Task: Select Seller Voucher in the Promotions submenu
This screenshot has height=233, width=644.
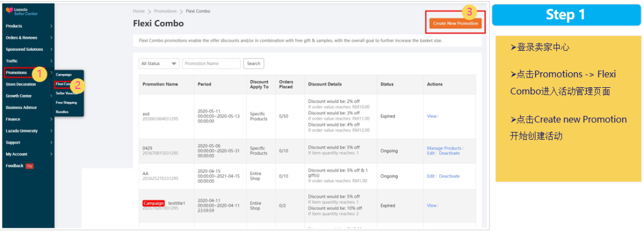Action: [x=67, y=93]
